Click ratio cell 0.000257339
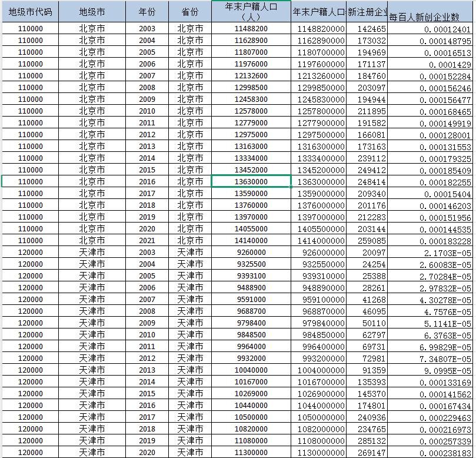476x458 pixels. (430, 441)
